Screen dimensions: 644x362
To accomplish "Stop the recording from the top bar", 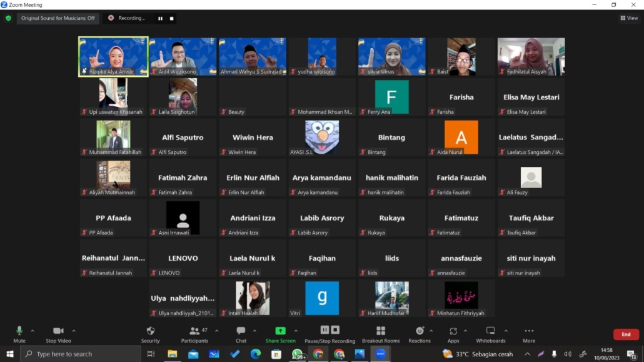I will [172, 19].
